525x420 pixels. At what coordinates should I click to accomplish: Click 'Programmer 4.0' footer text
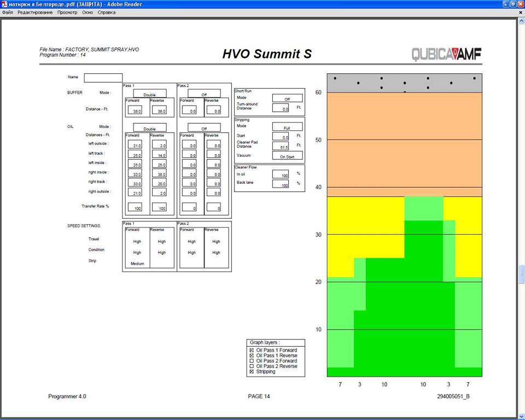[x=67, y=396]
